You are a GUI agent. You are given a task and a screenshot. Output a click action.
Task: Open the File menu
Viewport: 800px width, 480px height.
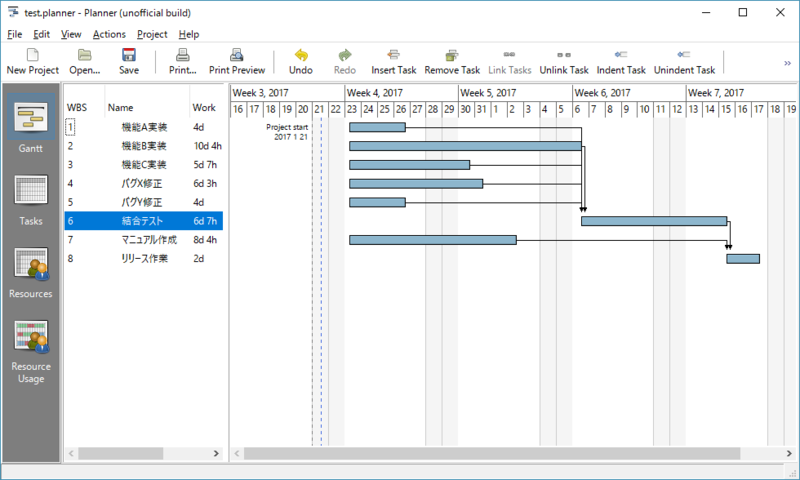pyautogui.click(x=14, y=34)
